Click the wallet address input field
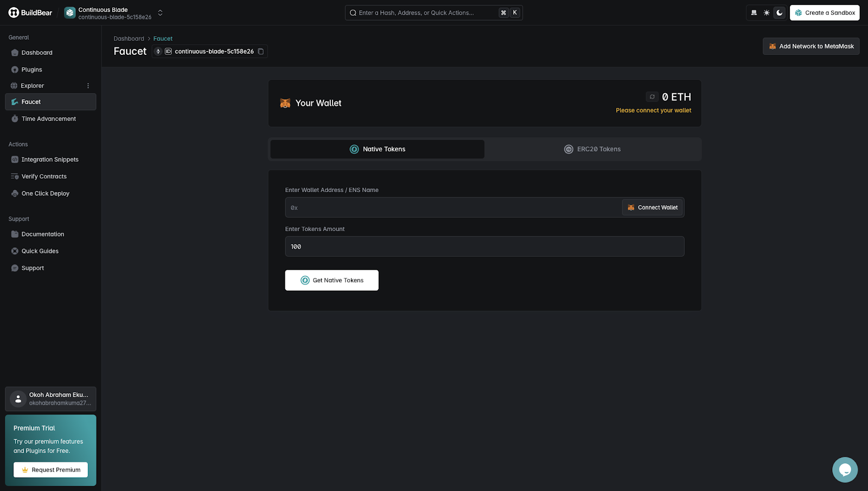The width and height of the screenshot is (868, 491). (x=454, y=207)
